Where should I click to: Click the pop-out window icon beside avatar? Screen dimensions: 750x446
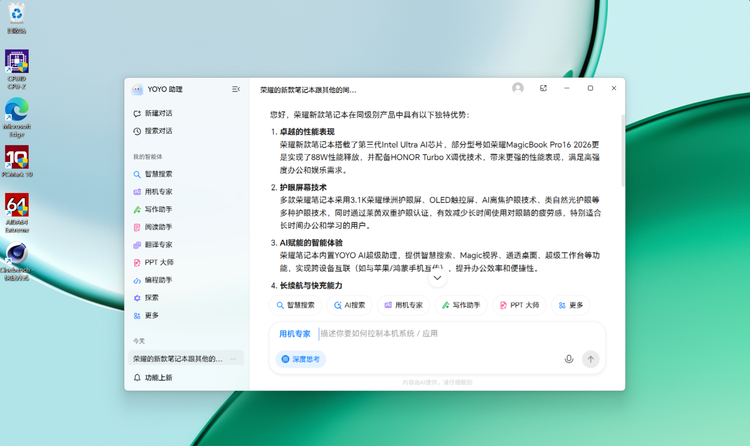[543, 88]
